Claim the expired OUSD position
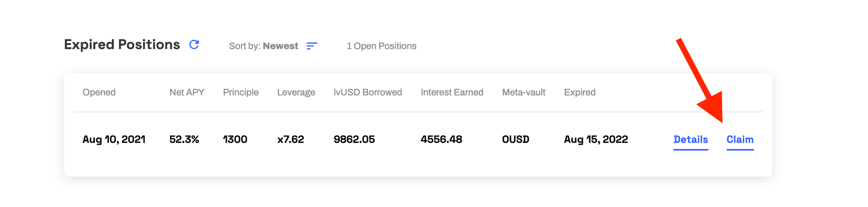This screenshot has height=207, width=868. click(x=740, y=140)
